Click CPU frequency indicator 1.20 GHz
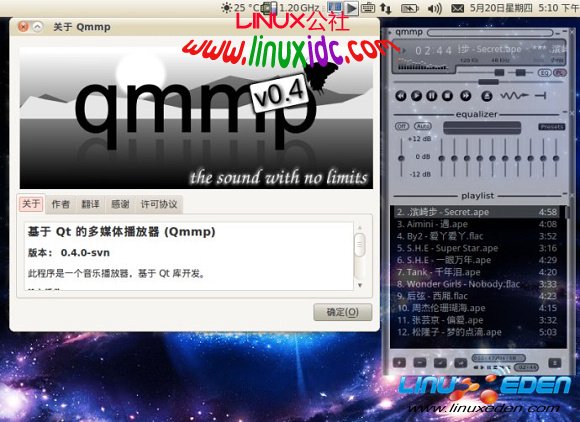The image size is (580, 422). point(291,7)
